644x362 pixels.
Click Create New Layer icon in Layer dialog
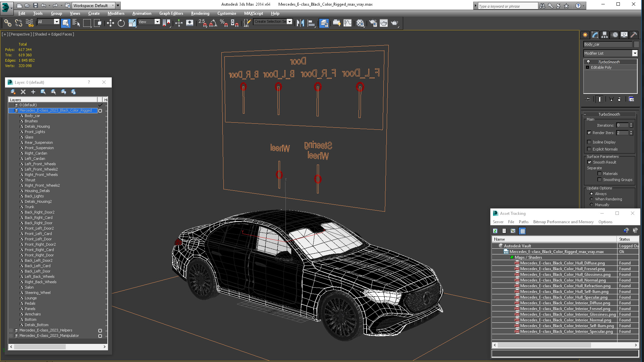[x=13, y=92]
